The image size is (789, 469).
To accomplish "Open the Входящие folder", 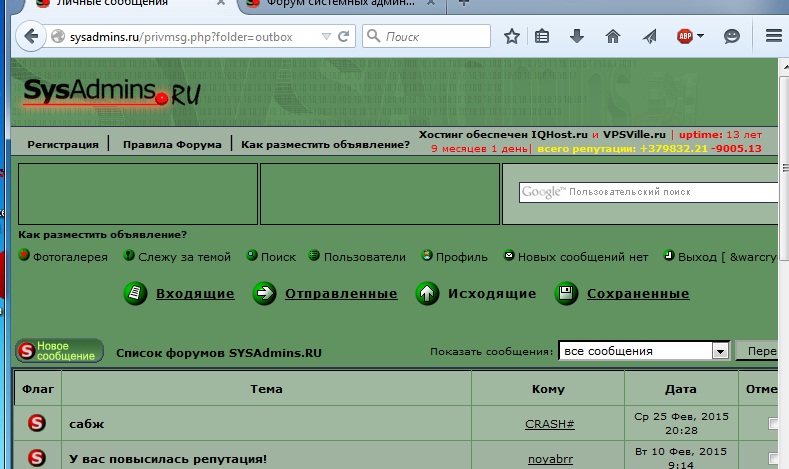I will (x=195, y=293).
